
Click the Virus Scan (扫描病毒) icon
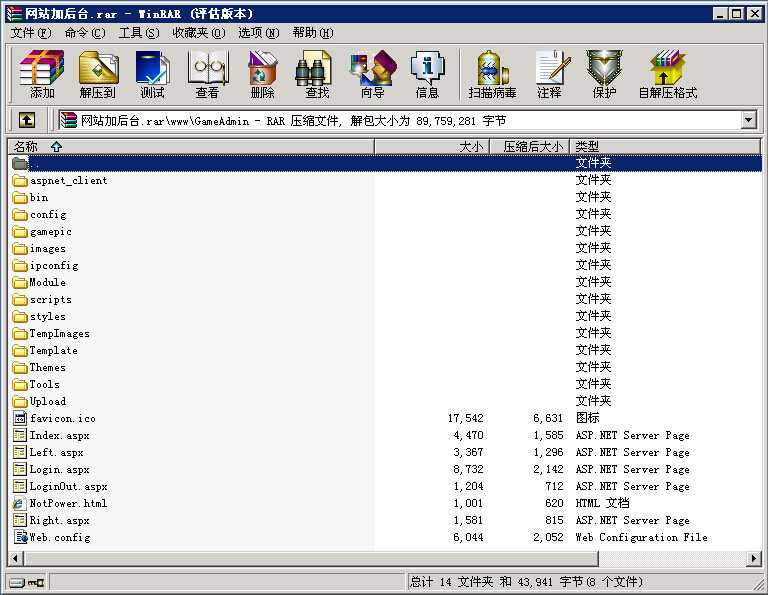pyautogui.click(x=492, y=73)
